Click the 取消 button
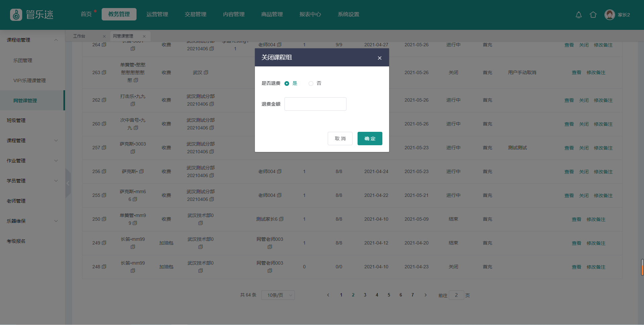The height and width of the screenshot is (325, 644). point(340,139)
